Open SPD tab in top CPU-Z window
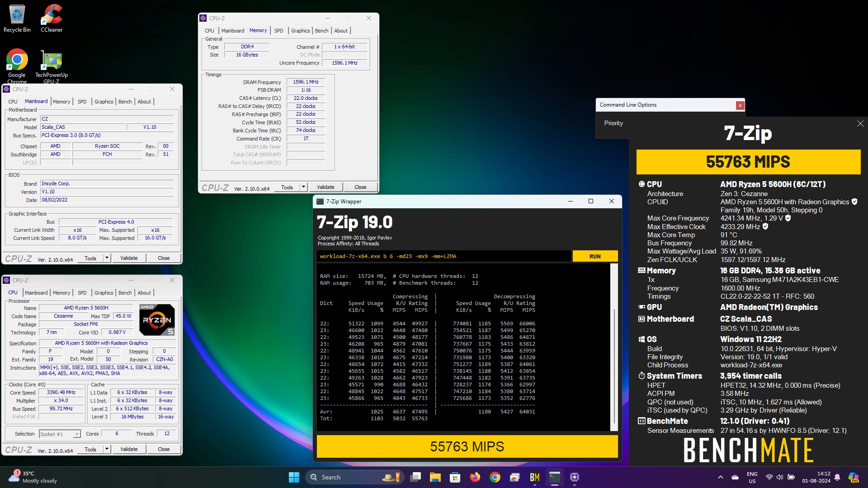 click(279, 31)
